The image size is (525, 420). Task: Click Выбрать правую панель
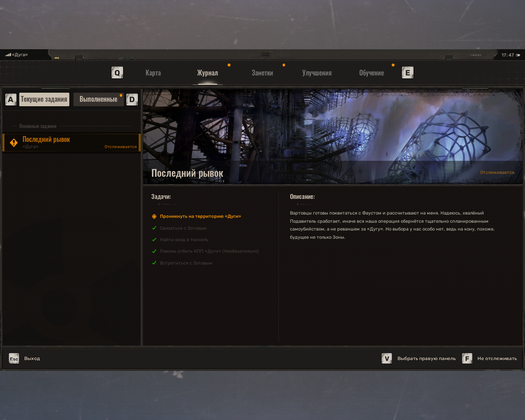click(427, 358)
